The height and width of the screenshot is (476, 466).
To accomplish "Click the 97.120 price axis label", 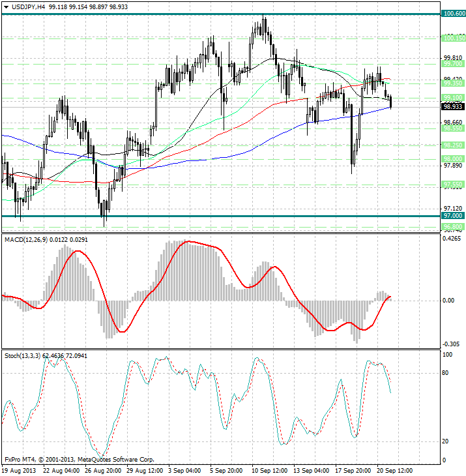I will (x=453, y=209).
